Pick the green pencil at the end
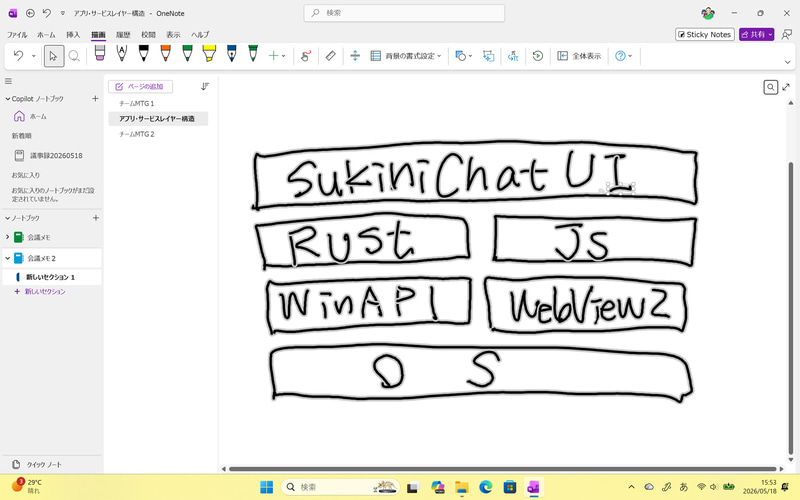 253,53
